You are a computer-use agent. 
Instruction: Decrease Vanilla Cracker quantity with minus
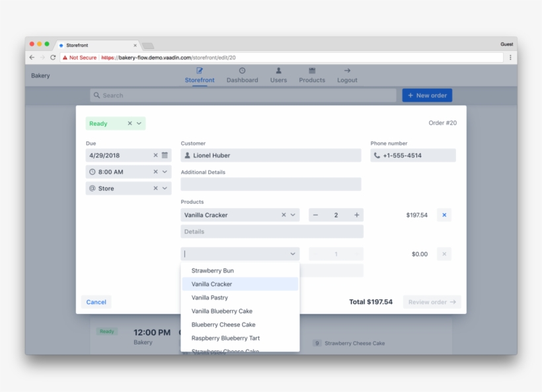(315, 215)
